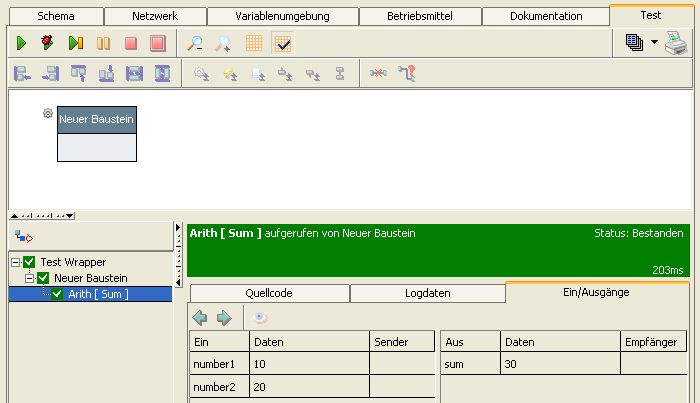This screenshot has height=403, width=700.
Task: Click the green forward arrow icon
Action: coord(224,317)
